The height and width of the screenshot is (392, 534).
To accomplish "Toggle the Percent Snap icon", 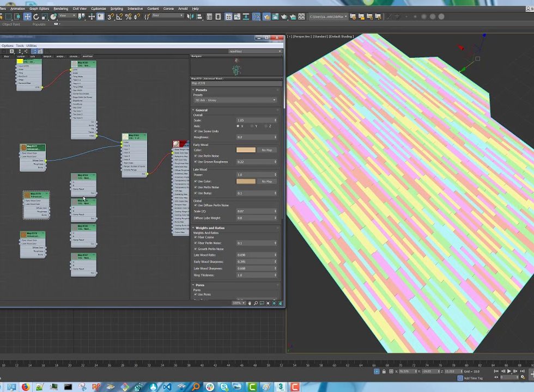I will coord(128,16).
